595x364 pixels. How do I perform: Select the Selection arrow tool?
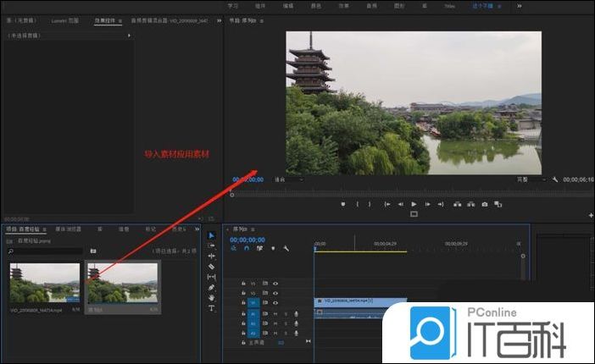[212, 235]
